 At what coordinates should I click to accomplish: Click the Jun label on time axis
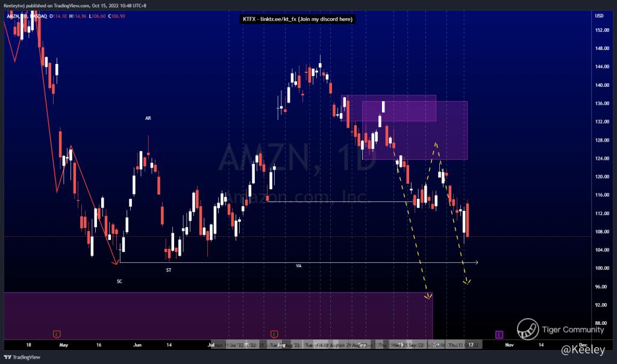point(137,345)
